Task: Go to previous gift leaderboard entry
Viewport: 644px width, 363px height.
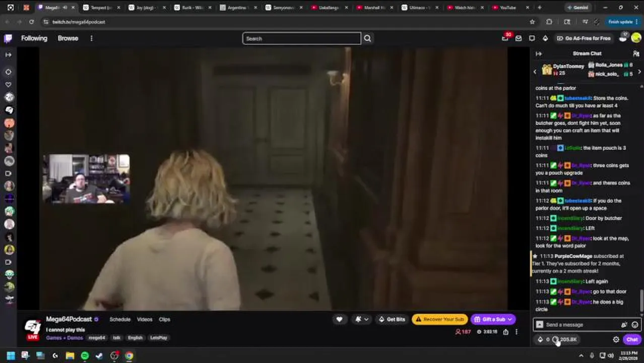Action: (535, 72)
